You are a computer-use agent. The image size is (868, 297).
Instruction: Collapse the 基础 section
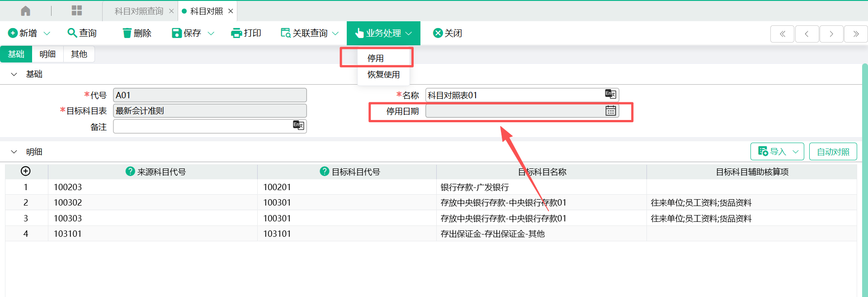(14, 74)
